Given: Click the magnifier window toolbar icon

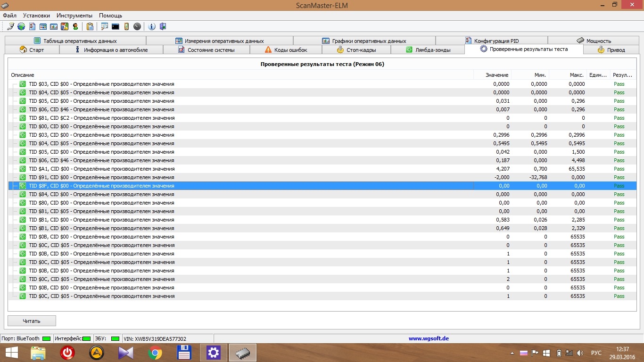Looking at the screenshot, I should click(104, 26).
